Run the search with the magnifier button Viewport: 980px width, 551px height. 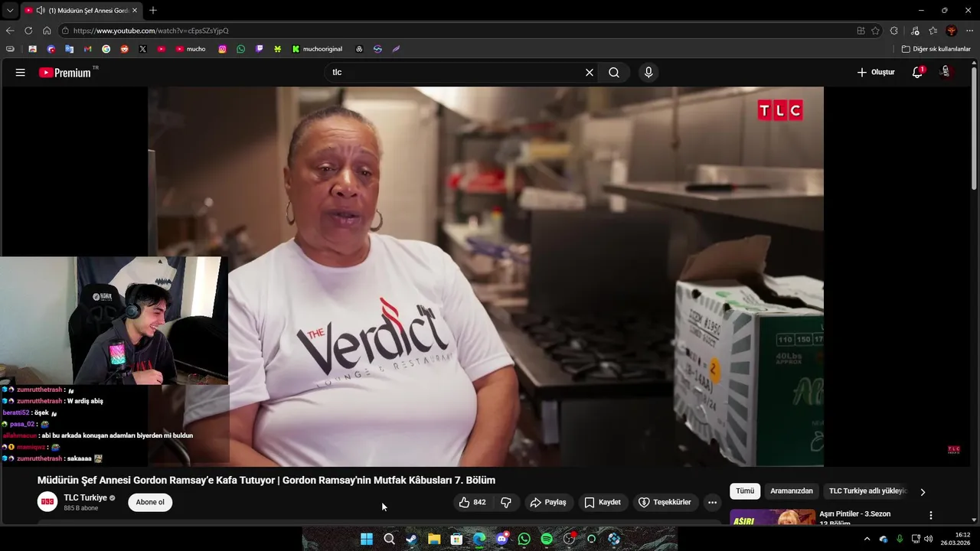pyautogui.click(x=614, y=72)
